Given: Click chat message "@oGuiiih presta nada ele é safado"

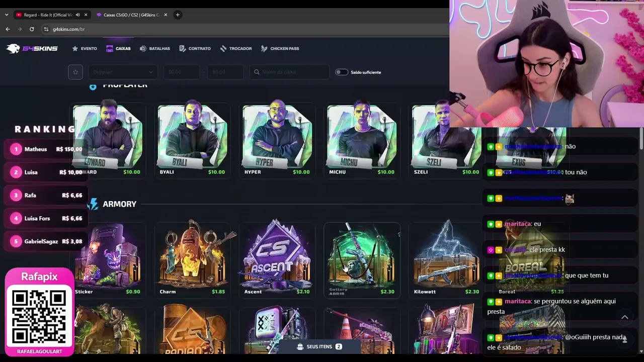Looking at the screenshot, I should 561,342.
